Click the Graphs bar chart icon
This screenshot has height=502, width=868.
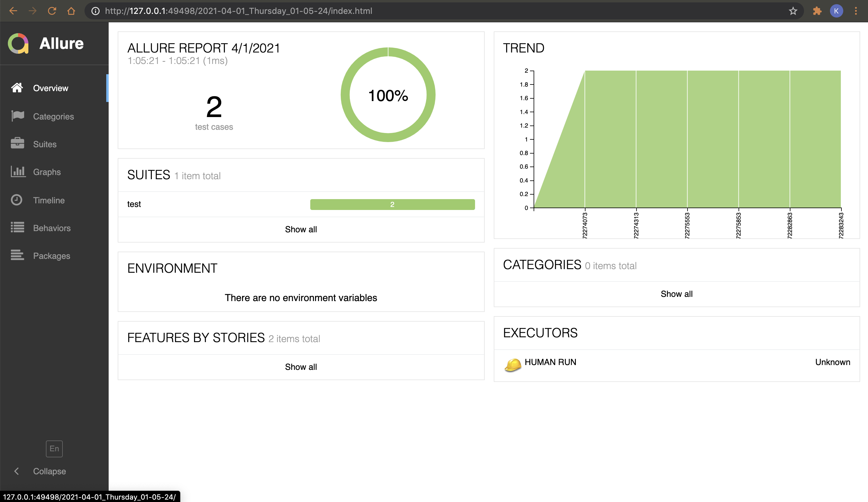point(18,171)
